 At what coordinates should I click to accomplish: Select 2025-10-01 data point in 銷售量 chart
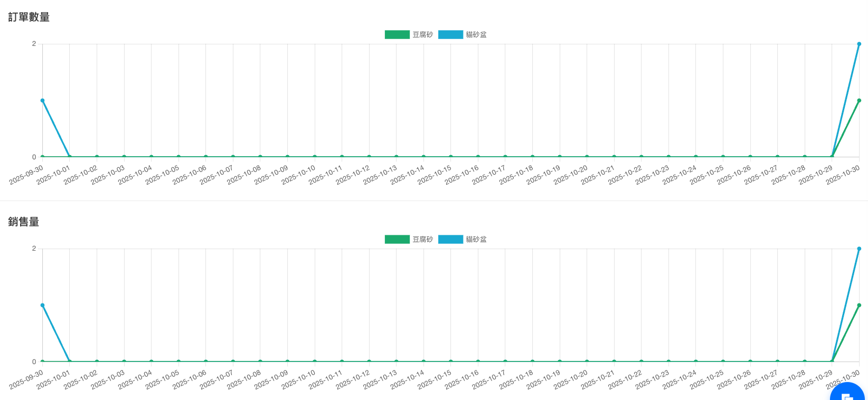click(x=70, y=361)
